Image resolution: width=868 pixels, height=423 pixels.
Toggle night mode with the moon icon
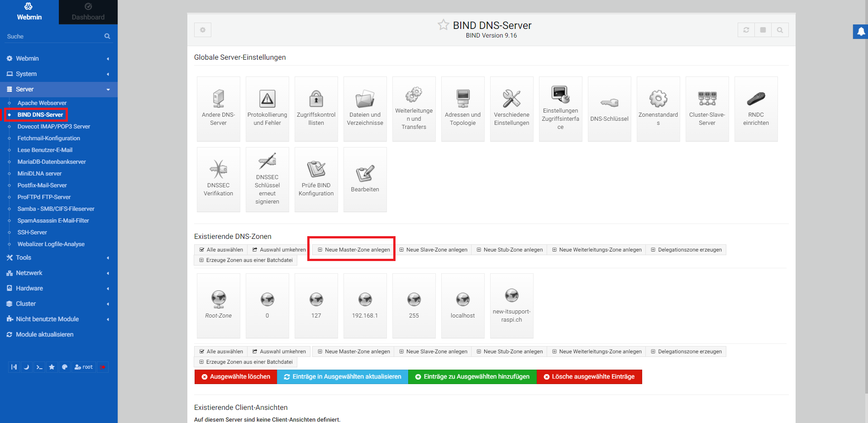pyautogui.click(x=27, y=367)
